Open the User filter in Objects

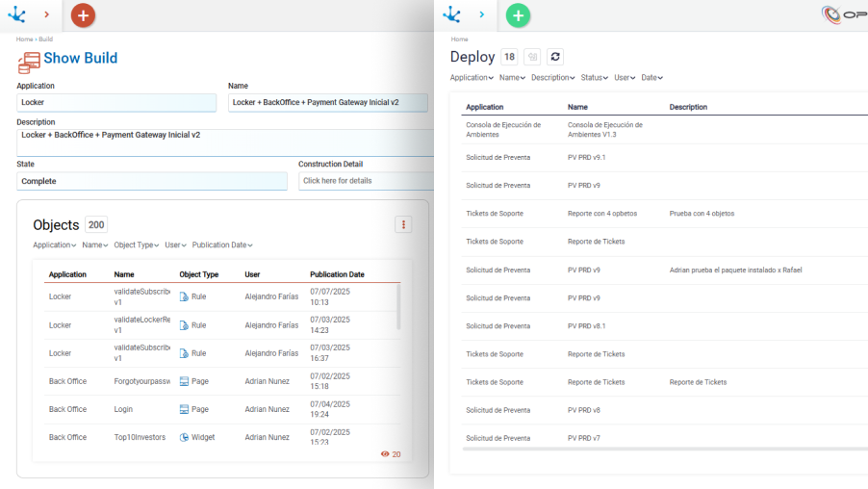[175, 244]
